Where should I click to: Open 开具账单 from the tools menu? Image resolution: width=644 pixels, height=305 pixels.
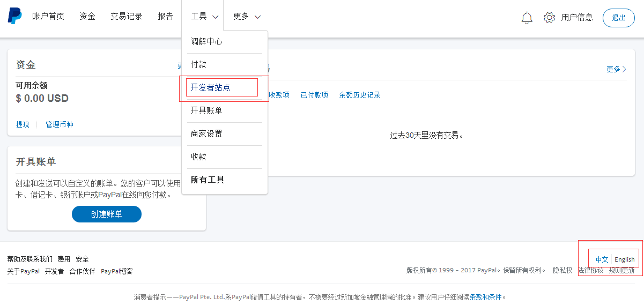[x=206, y=110]
